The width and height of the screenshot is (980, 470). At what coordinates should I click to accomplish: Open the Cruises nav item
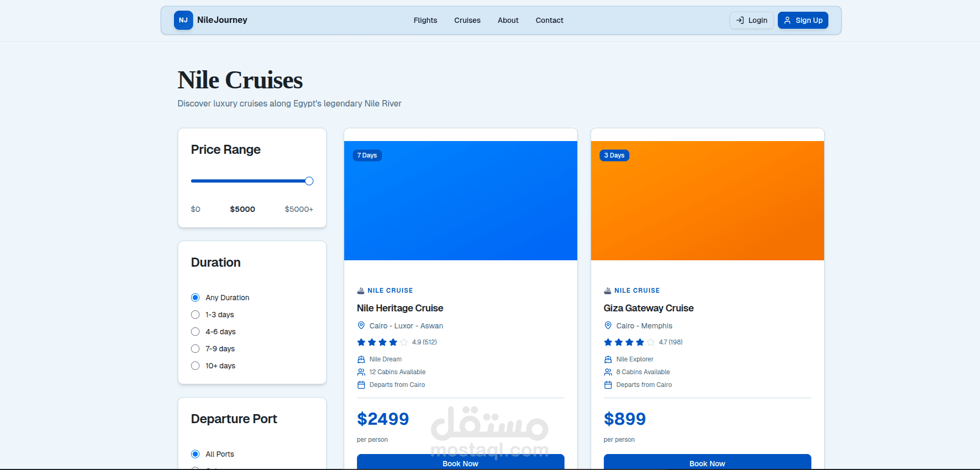pos(467,20)
